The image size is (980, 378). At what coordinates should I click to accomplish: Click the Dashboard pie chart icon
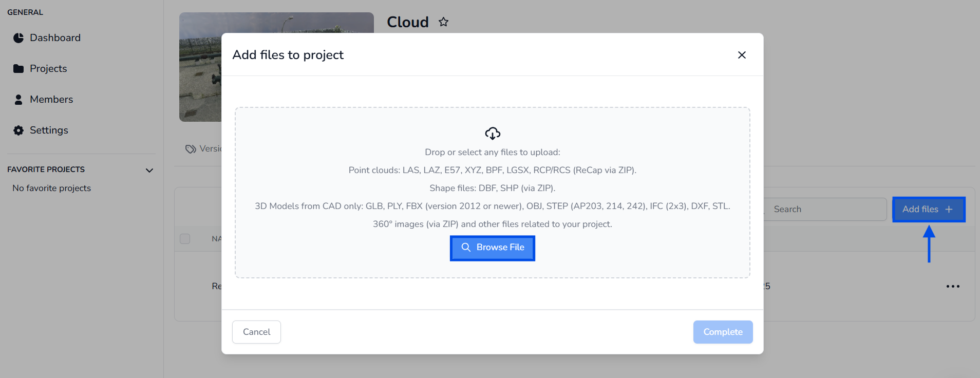tap(18, 38)
